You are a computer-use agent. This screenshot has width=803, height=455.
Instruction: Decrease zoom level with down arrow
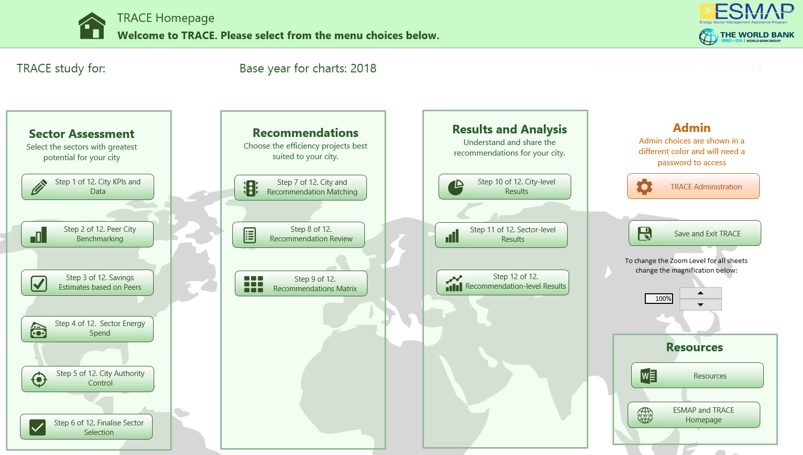pos(700,304)
